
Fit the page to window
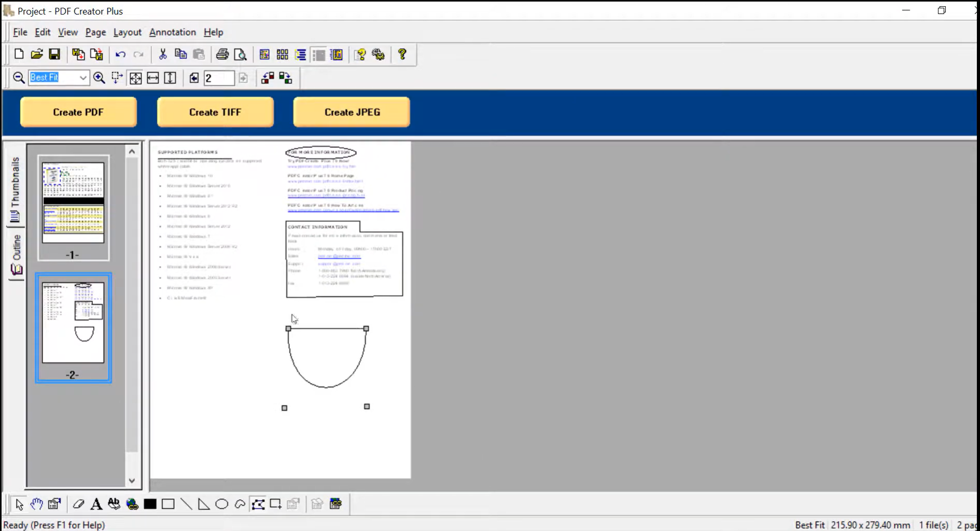[x=135, y=78]
